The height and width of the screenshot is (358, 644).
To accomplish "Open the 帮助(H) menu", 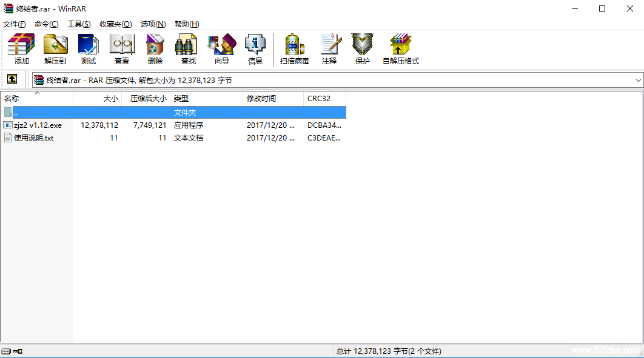I will [x=187, y=24].
